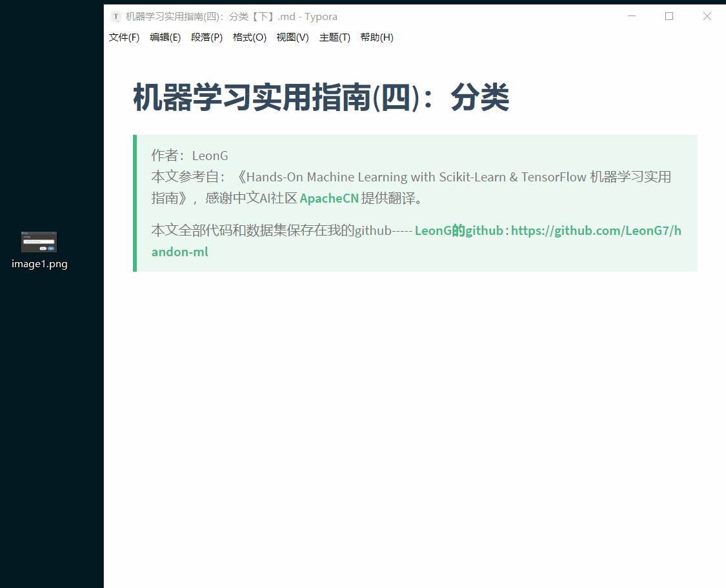Click the empty editor area below the quote block
This screenshot has height=588, width=726.
(x=413, y=420)
